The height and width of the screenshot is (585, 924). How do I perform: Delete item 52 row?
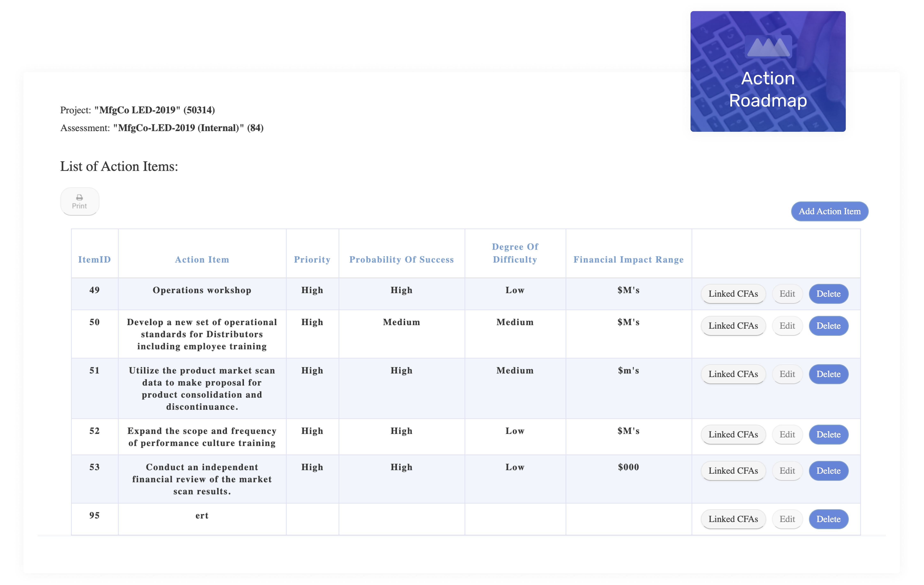pos(829,435)
